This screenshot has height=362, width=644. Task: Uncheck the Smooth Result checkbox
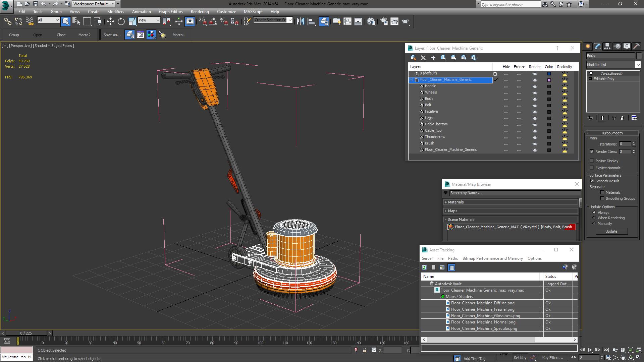pyautogui.click(x=592, y=181)
